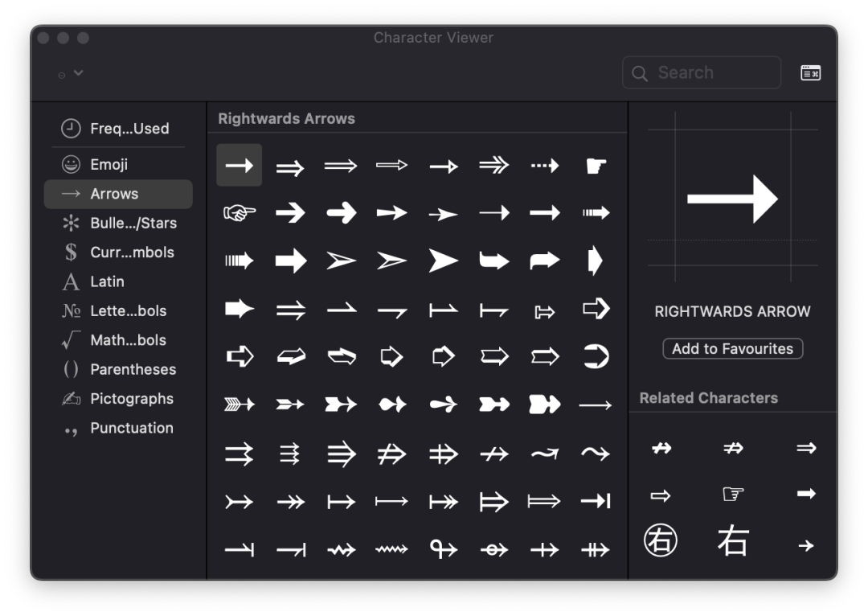Pick the black rightwards arrow in Related Characters
Screen dimensions: 868x616
[806, 493]
